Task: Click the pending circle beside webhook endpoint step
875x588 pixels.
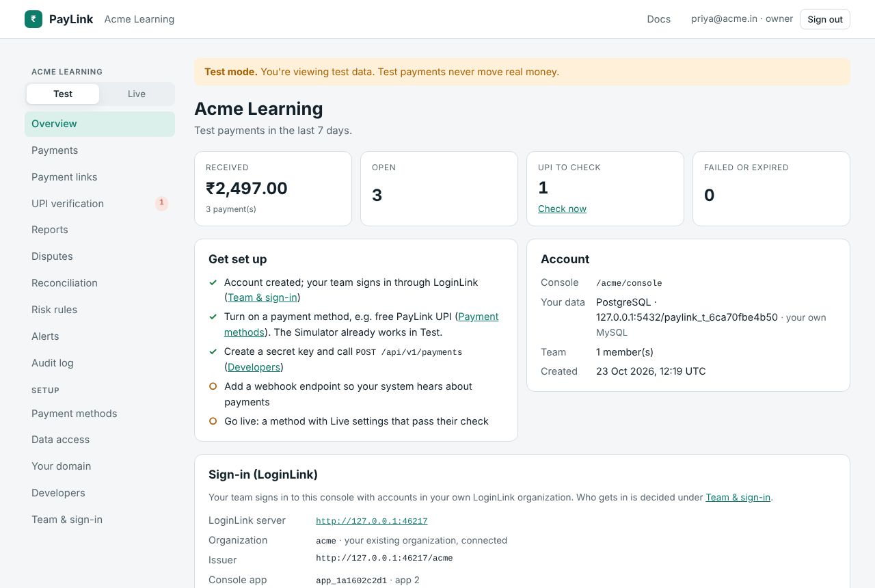Action: [213, 386]
